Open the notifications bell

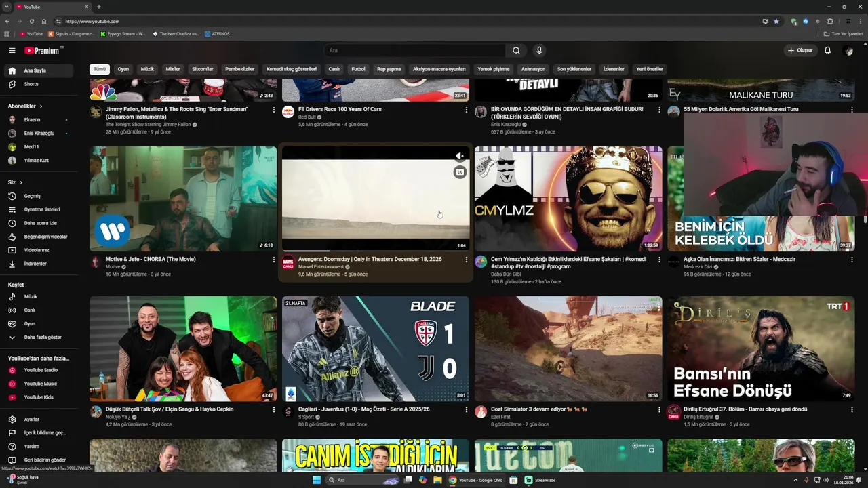[827, 50]
